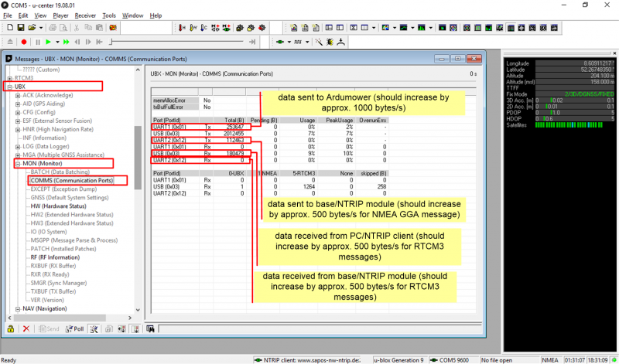Expand the ESF (External Sensor Fusion) node

pos(18,121)
